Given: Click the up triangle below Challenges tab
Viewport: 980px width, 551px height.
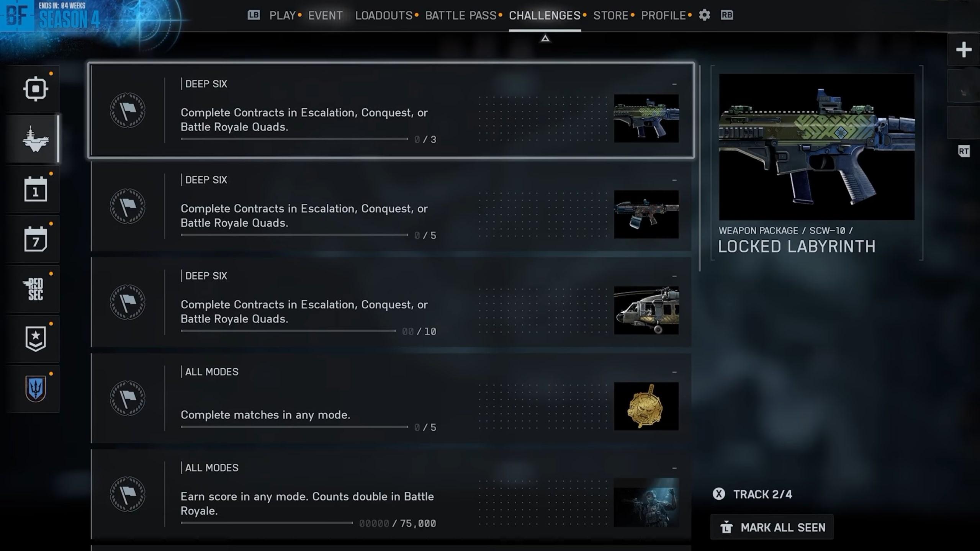Looking at the screenshot, I should pyautogui.click(x=545, y=38).
